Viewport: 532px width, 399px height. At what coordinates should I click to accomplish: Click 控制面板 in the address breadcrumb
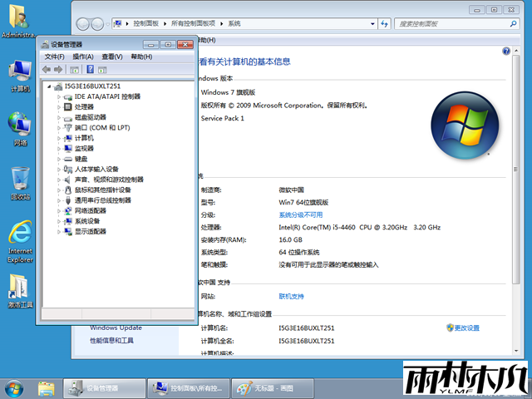tap(146, 23)
